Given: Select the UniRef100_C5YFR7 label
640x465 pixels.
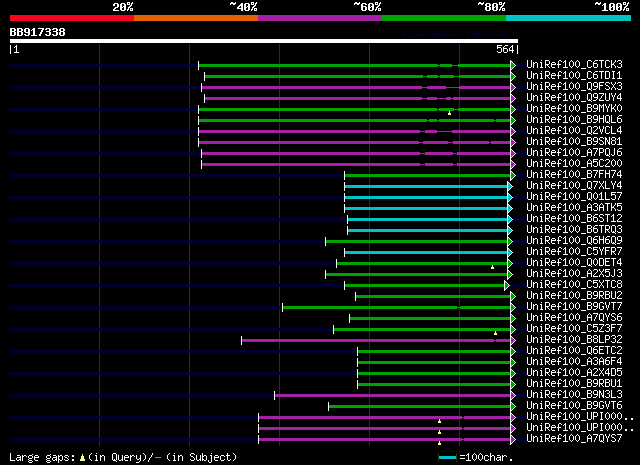Looking at the screenshot, I should [574, 252].
